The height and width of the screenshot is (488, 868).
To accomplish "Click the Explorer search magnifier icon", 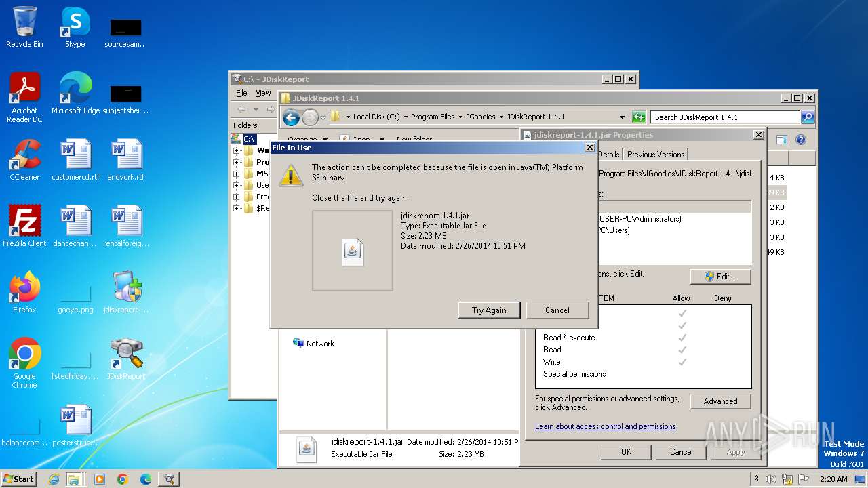I will (x=807, y=117).
